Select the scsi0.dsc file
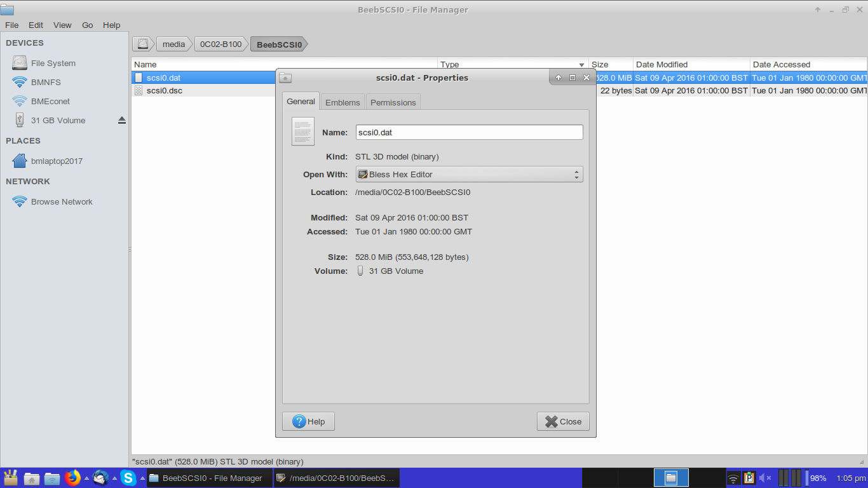Viewport: 868px width, 488px height. coord(165,90)
